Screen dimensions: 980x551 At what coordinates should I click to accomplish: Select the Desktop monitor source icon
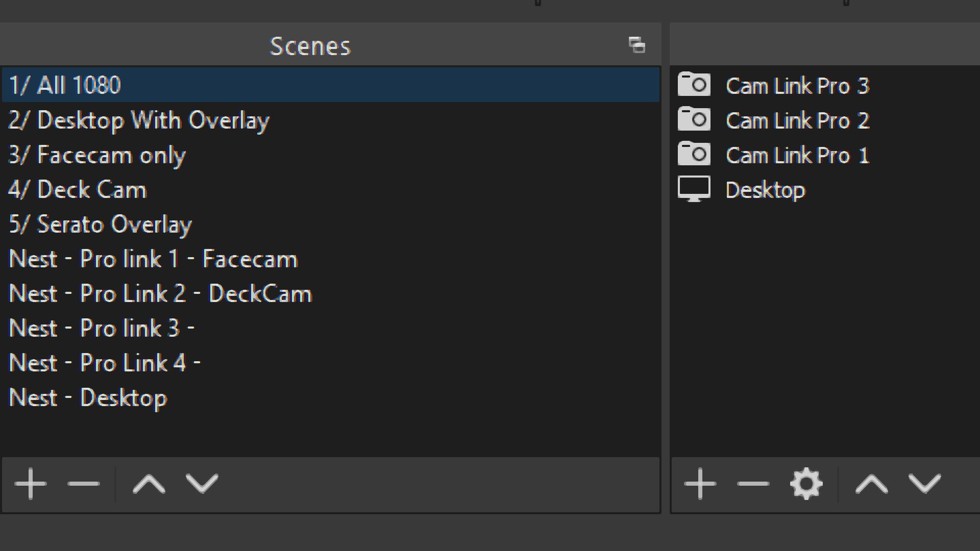coord(694,189)
